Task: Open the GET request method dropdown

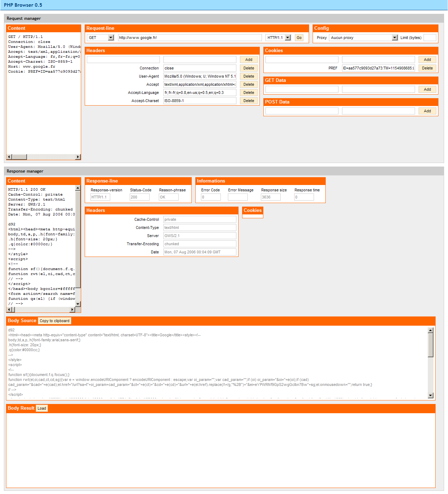Action: tap(100, 38)
